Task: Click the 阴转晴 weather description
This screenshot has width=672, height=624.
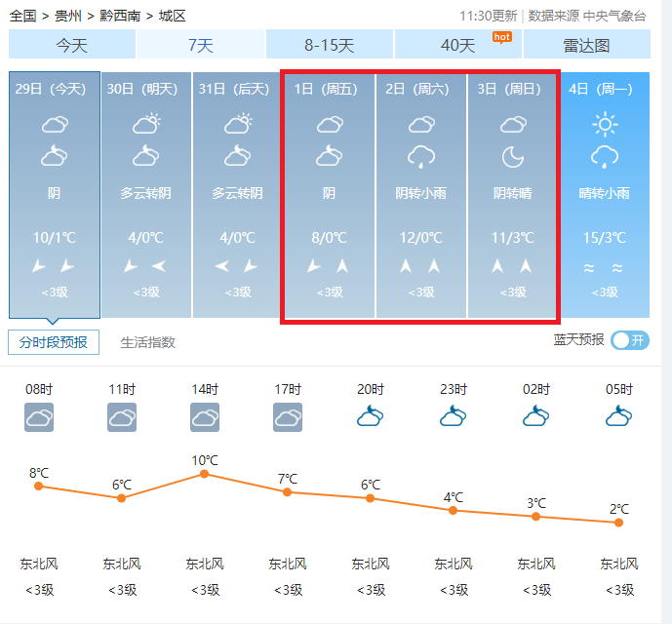Action: (513, 193)
